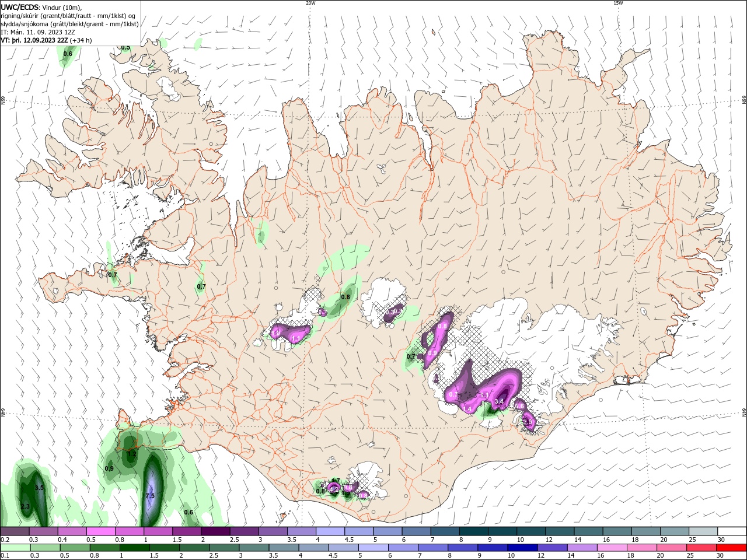
Task: Click the light pink rain swatch labeled 16
Action: point(612,548)
